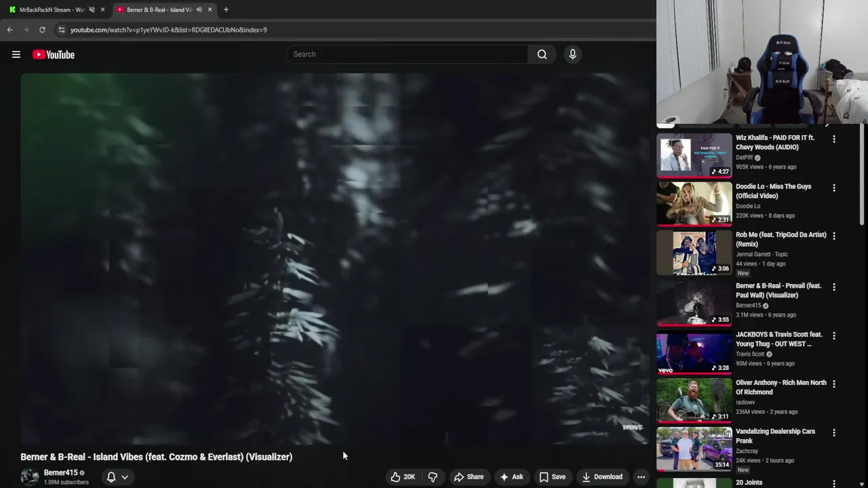Close the MrBackPackN Stream tab

tap(102, 9)
